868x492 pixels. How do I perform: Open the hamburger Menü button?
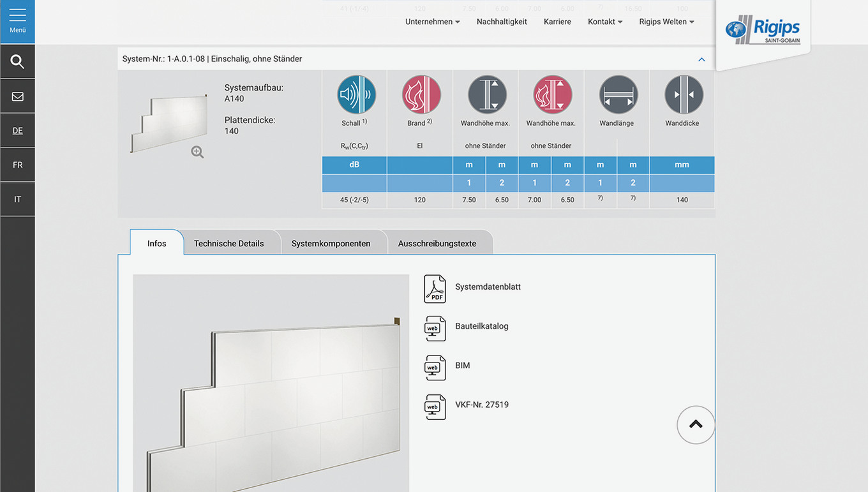17,21
